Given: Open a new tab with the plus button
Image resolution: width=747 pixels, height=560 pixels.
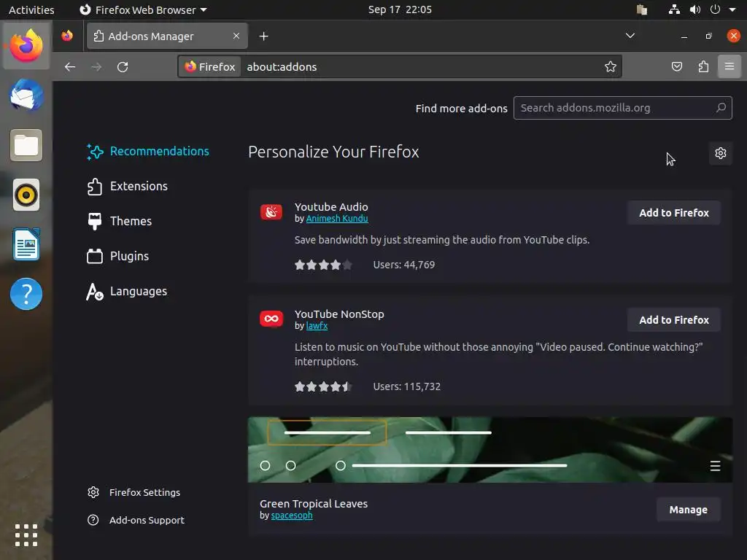Looking at the screenshot, I should pos(263,36).
